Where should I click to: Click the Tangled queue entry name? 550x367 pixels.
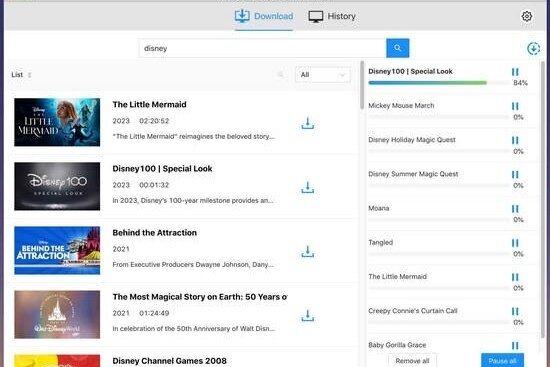(381, 242)
